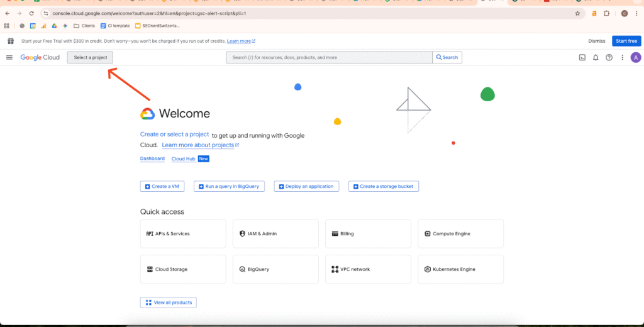Open the Cloud Storage card

pos(183,269)
